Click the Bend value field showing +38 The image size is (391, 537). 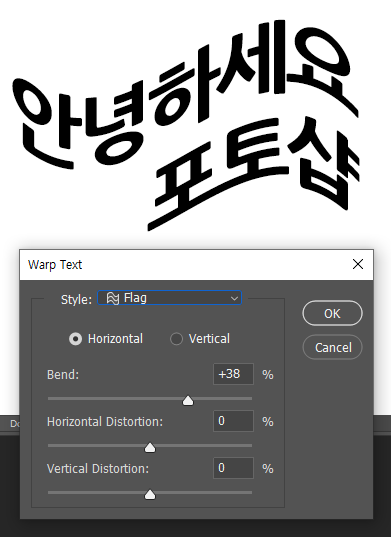234,374
